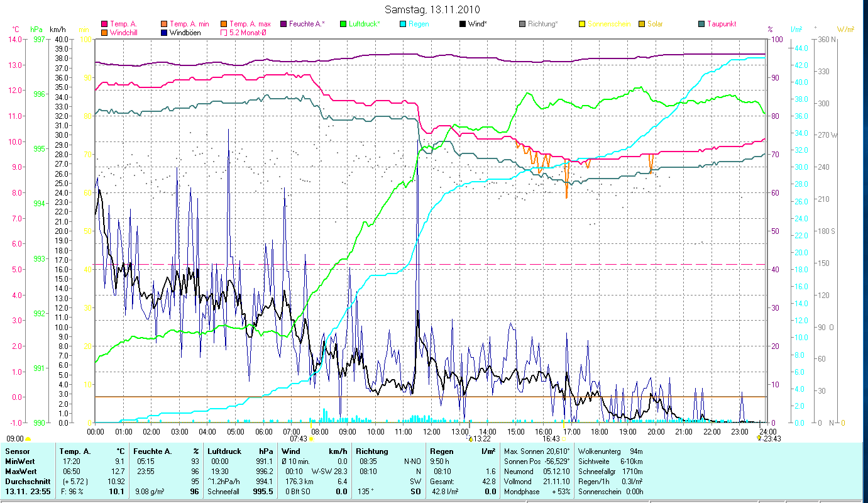This screenshot has width=868, height=503.
Task: Click the sun icon next to 09:00
Action: pyautogui.click(x=28, y=439)
